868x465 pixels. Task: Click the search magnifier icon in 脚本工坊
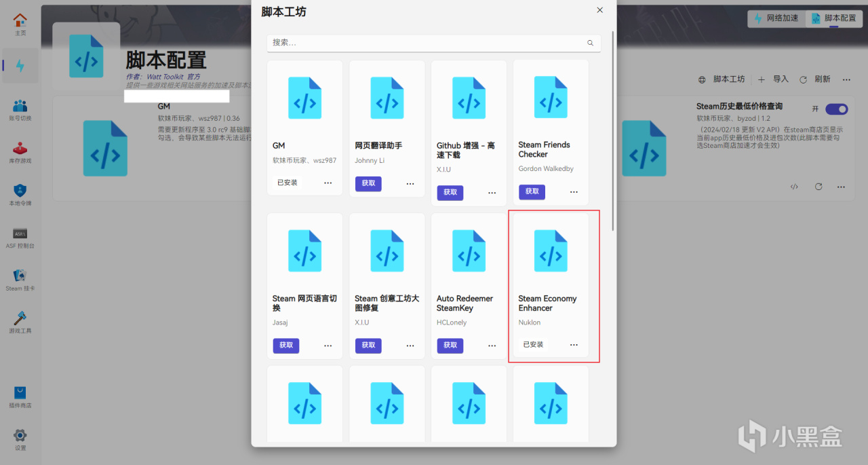(x=591, y=43)
